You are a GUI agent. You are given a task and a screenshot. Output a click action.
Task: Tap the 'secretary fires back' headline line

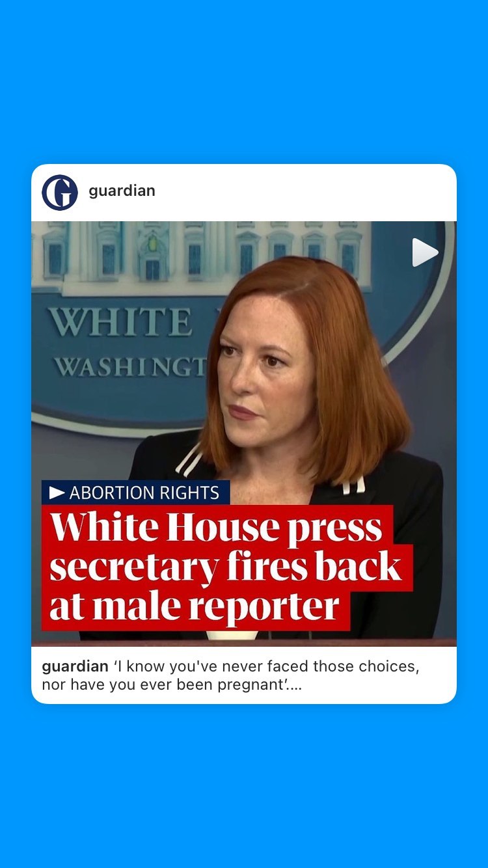tap(226, 565)
